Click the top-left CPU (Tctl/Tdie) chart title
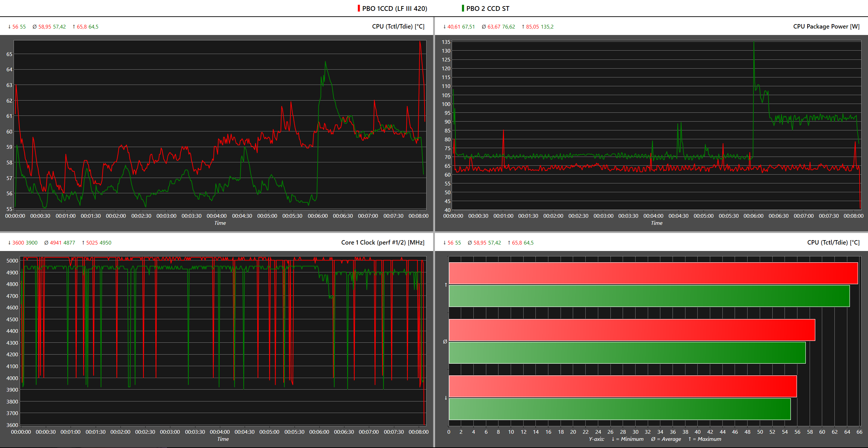 click(x=398, y=26)
